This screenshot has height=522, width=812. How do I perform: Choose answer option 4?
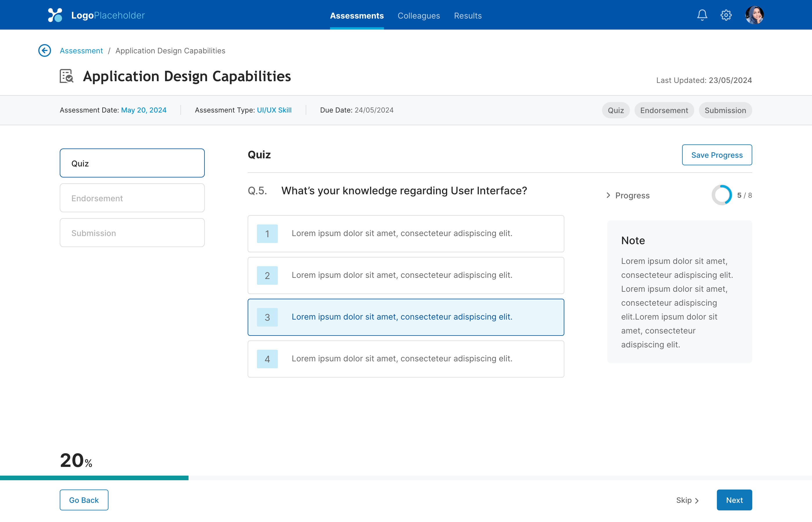[406, 359]
